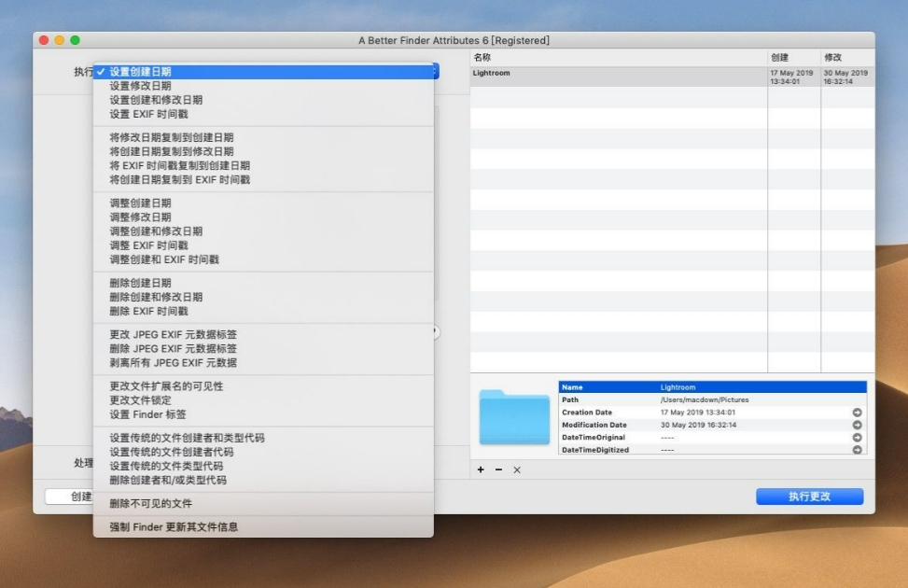Click the blue 执行更改 button
The height and width of the screenshot is (588, 908).
pos(810,497)
